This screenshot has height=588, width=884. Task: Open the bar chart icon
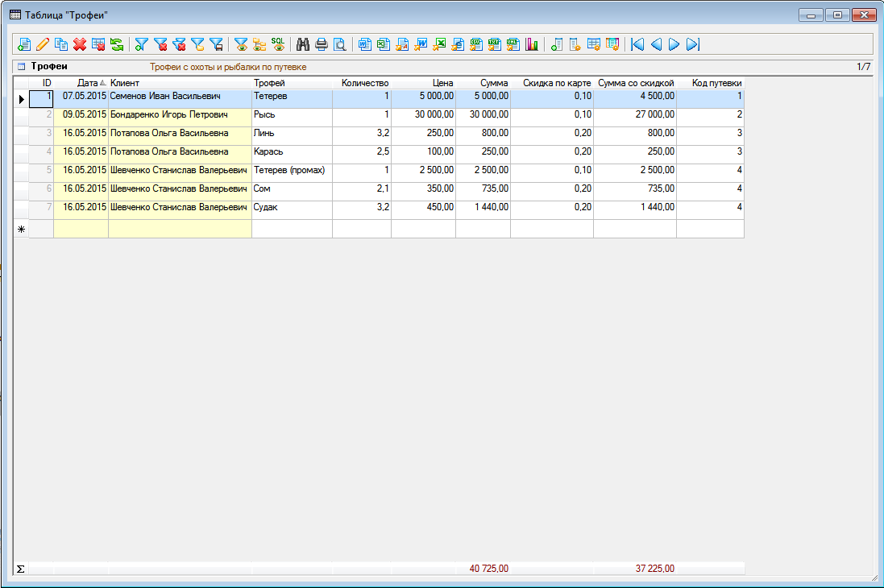coord(532,45)
